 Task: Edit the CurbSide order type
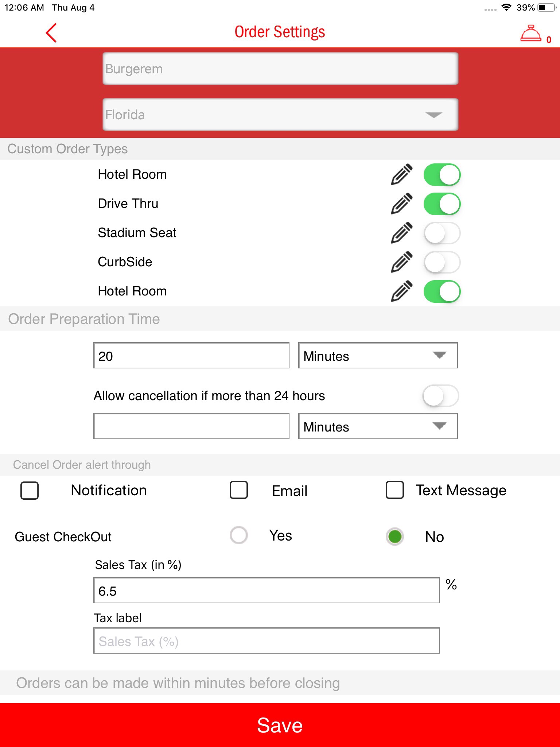coord(401,262)
